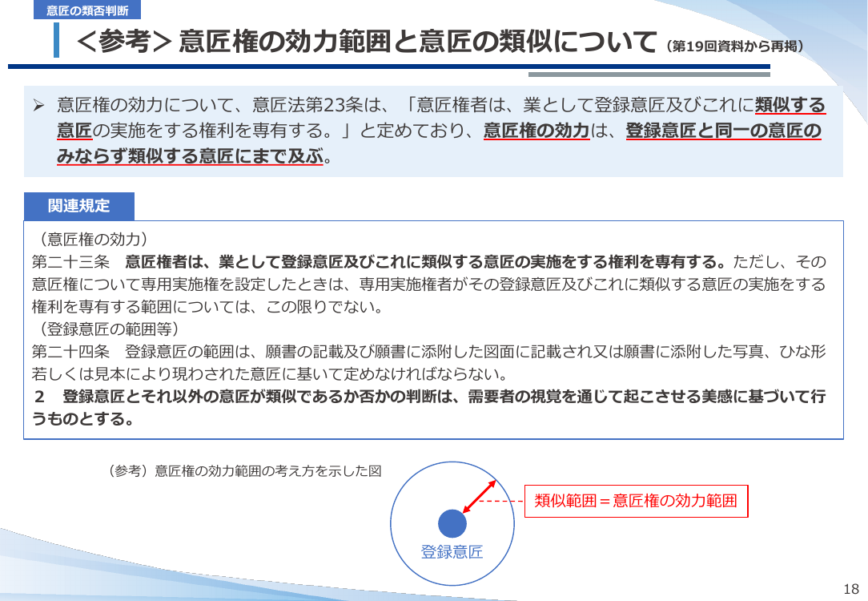Click the red double-headed arrow in the diagram
This screenshot has height=601, width=868.
[x=480, y=496]
